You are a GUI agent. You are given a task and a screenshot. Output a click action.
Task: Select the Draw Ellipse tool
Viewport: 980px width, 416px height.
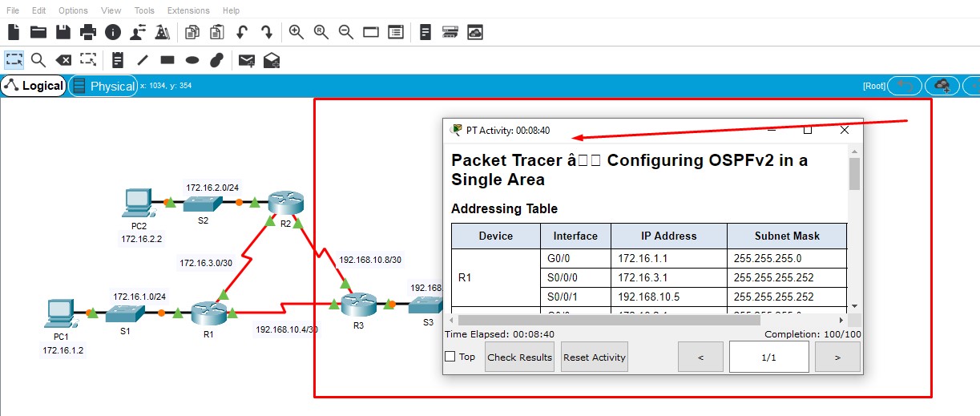click(192, 59)
